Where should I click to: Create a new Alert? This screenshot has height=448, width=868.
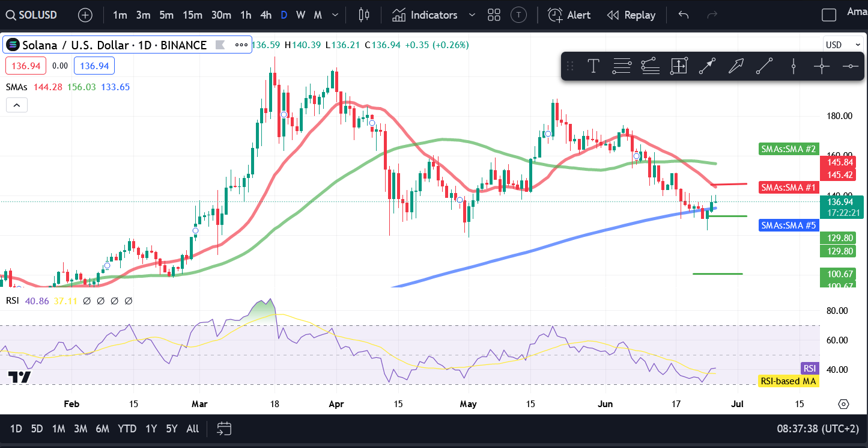pos(569,15)
